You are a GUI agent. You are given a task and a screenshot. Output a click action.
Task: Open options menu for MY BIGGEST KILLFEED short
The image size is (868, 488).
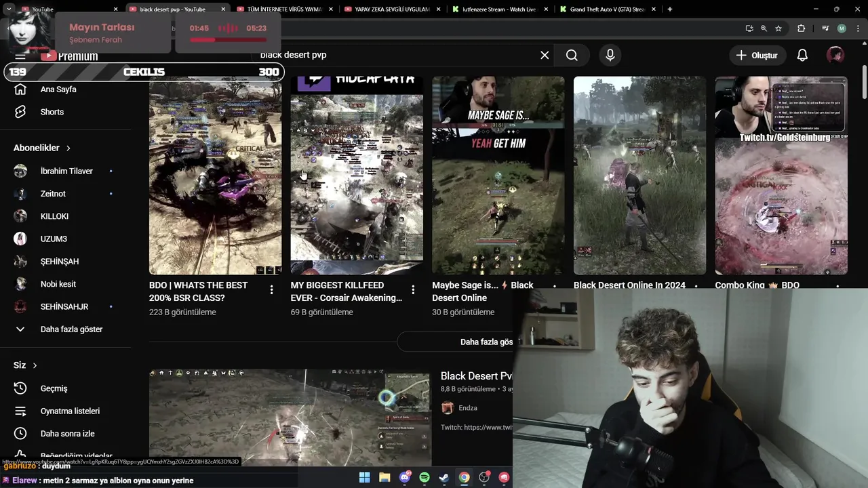click(412, 290)
